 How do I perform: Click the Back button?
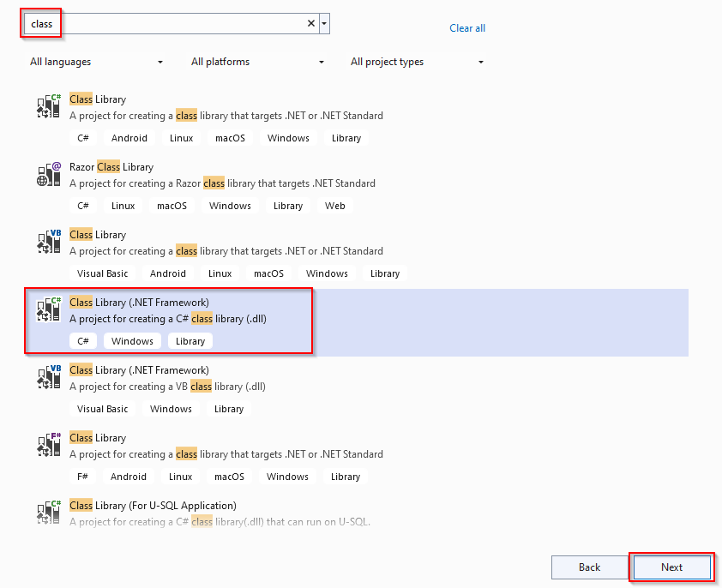tap(589, 567)
